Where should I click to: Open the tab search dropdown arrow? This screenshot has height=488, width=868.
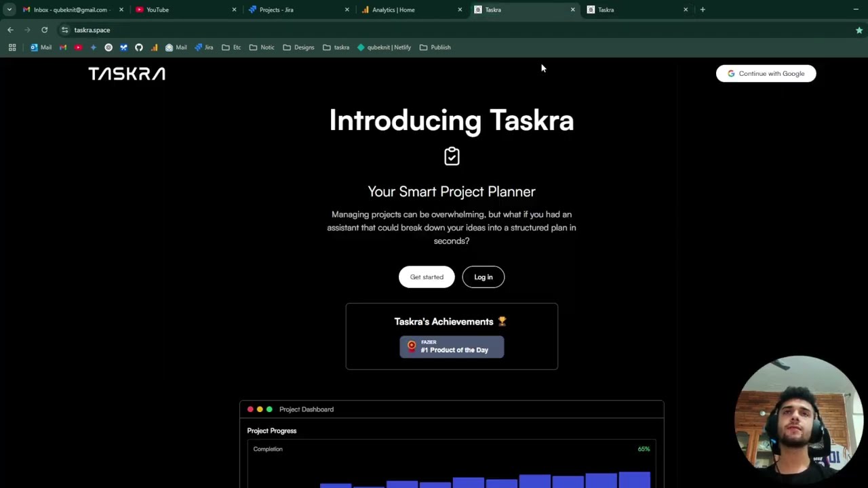(x=9, y=9)
